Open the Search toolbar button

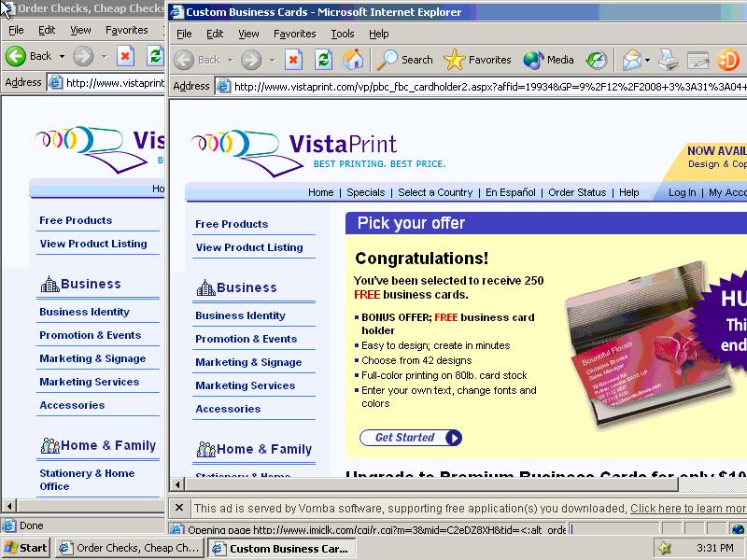coord(404,60)
